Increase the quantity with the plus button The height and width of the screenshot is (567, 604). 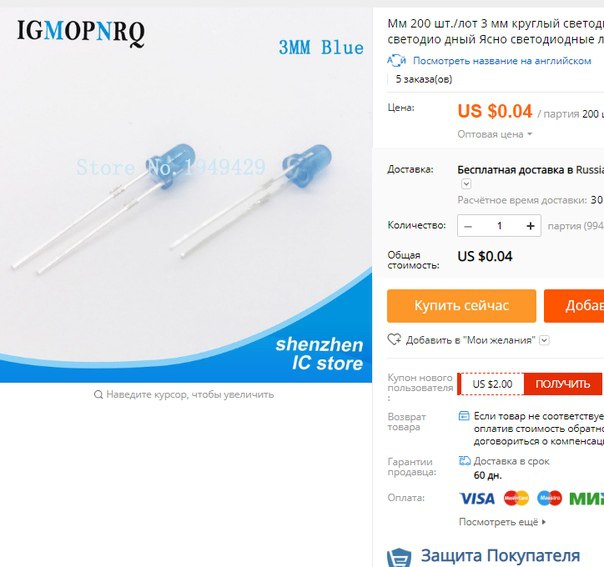(x=530, y=226)
